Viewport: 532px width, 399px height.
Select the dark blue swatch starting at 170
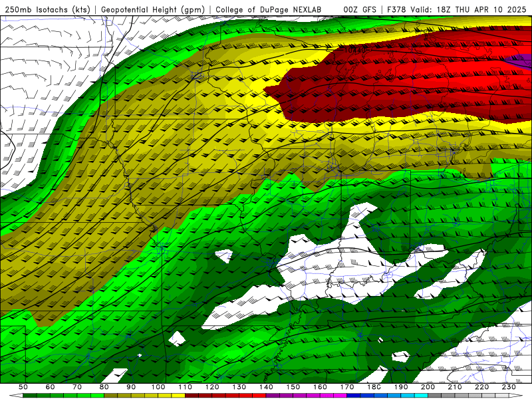pos(354,396)
